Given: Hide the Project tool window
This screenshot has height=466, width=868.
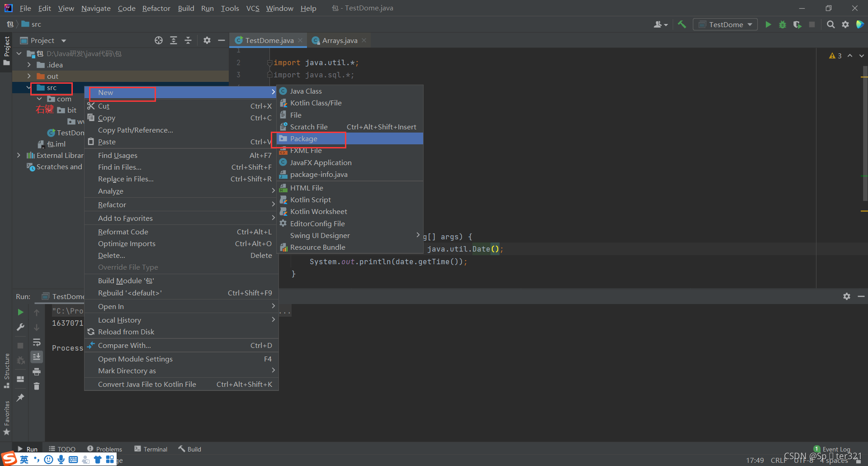Looking at the screenshot, I should pos(222,40).
